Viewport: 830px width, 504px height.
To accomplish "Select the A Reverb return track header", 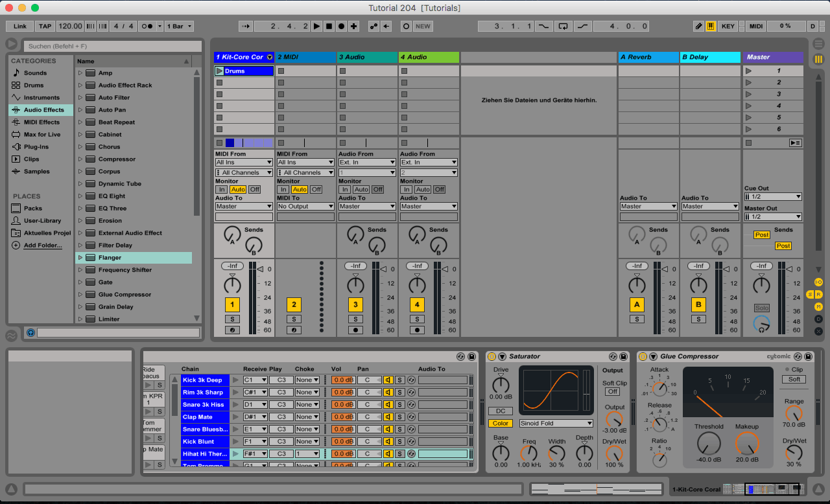I will tap(648, 57).
